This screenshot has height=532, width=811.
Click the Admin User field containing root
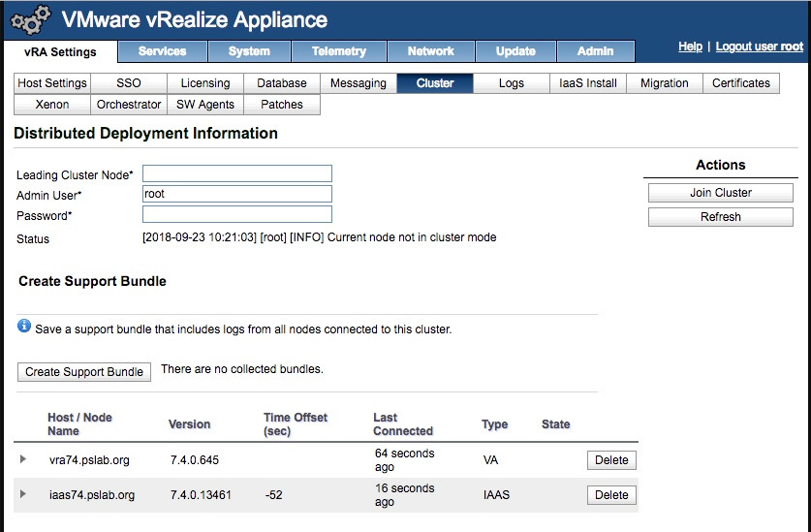(237, 194)
